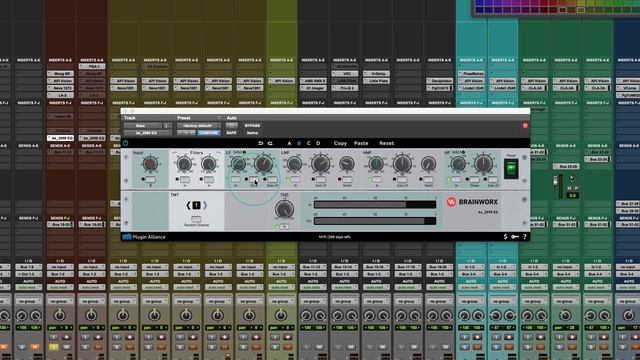Toggle the HF Shelf button
This screenshot has width=640, height=360.
coord(474,180)
